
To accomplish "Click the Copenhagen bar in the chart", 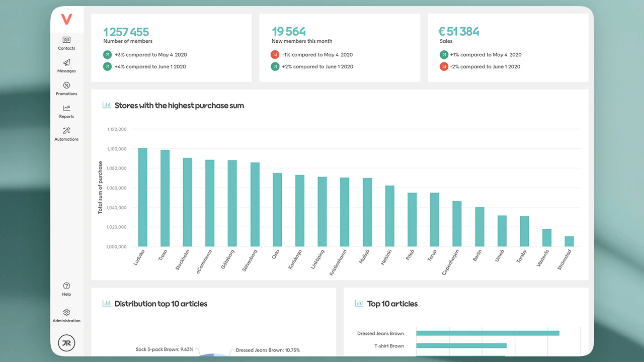I will (457, 224).
